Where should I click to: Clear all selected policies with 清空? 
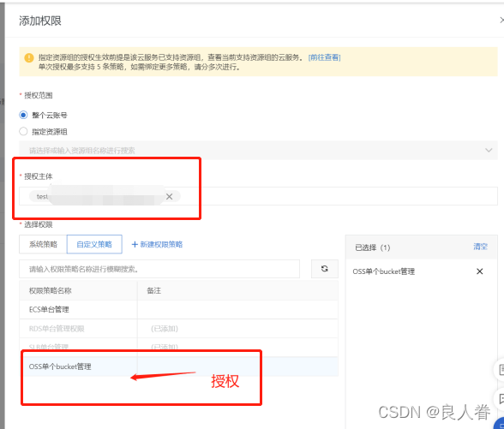[x=480, y=247]
